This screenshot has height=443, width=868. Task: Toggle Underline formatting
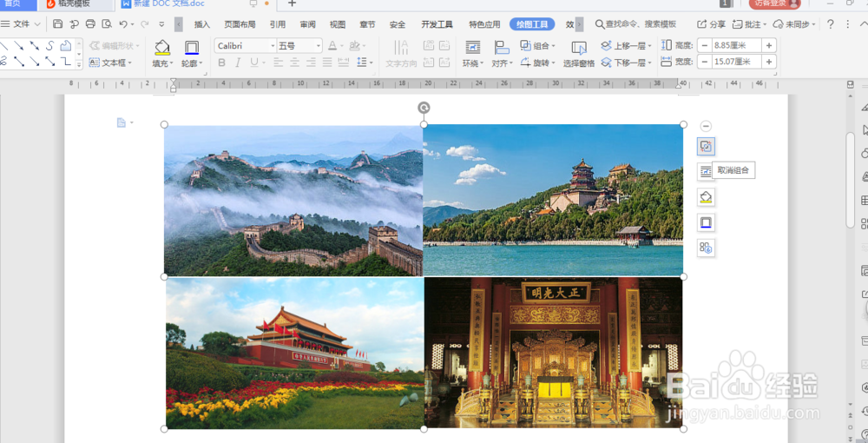[253, 63]
